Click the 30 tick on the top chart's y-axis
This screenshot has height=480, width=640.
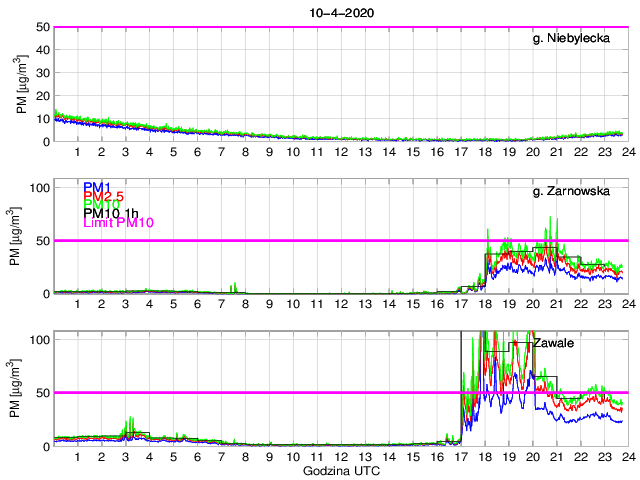pos(43,73)
